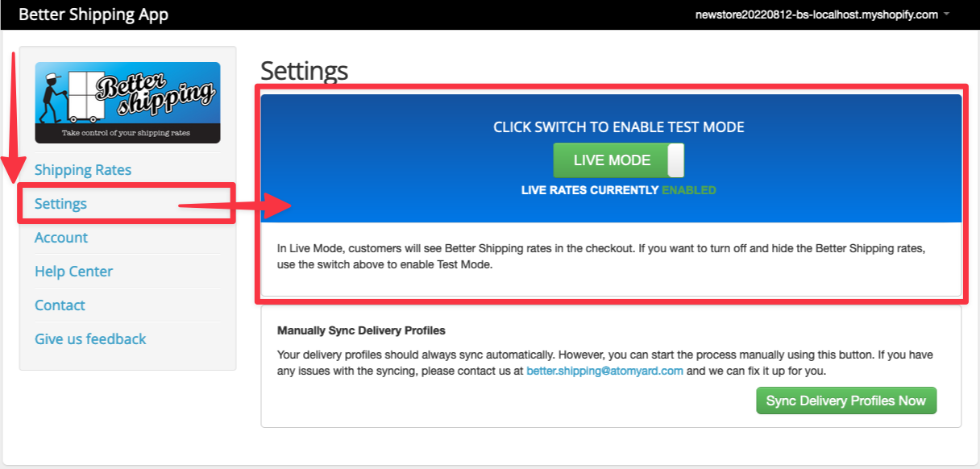Click the Live Mode description paragraph
The width and height of the screenshot is (980, 469).
click(600, 256)
